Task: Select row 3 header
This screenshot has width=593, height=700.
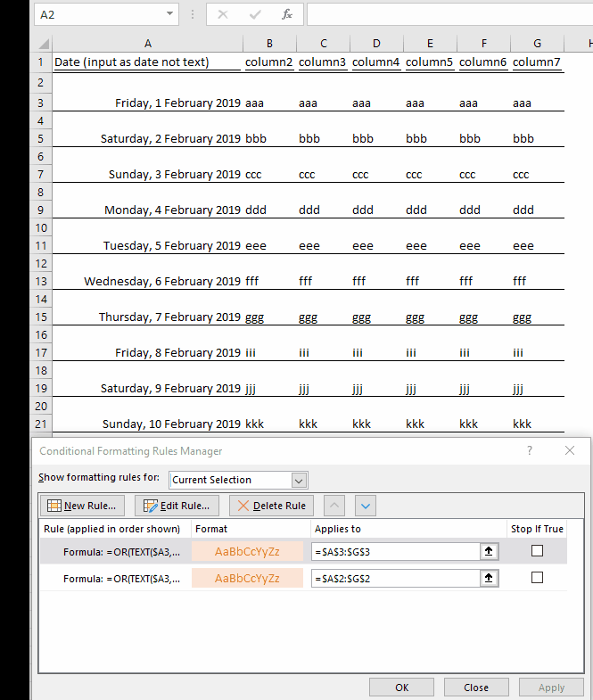Action: pos(41,103)
